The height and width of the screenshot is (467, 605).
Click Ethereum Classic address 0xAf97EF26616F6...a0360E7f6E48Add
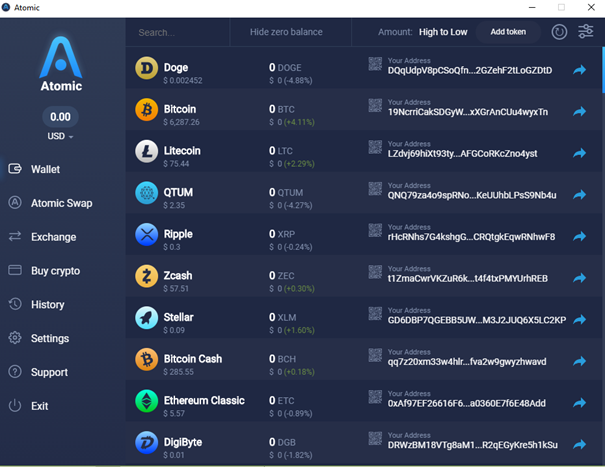coord(466,404)
